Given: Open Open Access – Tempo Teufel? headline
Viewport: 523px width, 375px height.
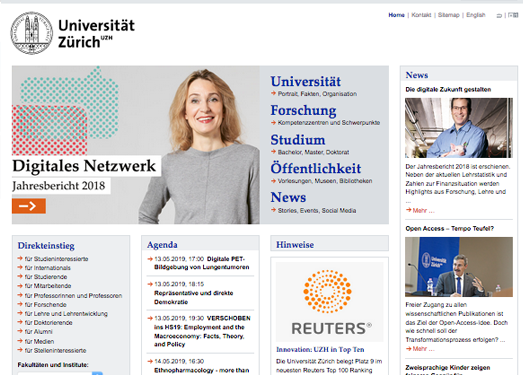Looking at the screenshot, I should click(450, 229).
